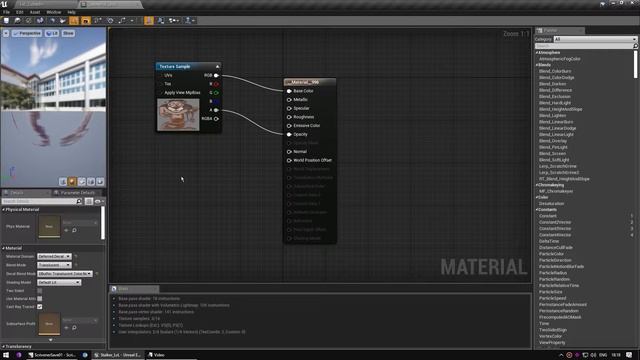Click magnifier icon in Details search
The image size is (640, 360).
pyautogui.click(x=79, y=201)
